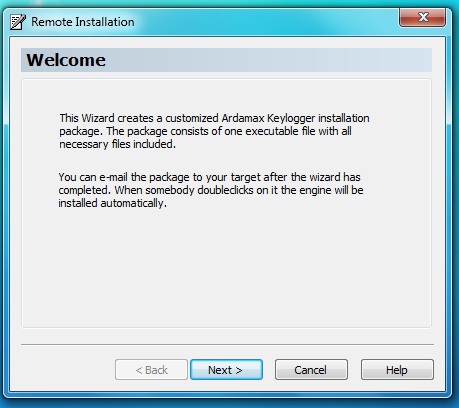459x408 pixels.
Task: Select the 'This Wizard creates' paragraph
Action: coord(214,131)
